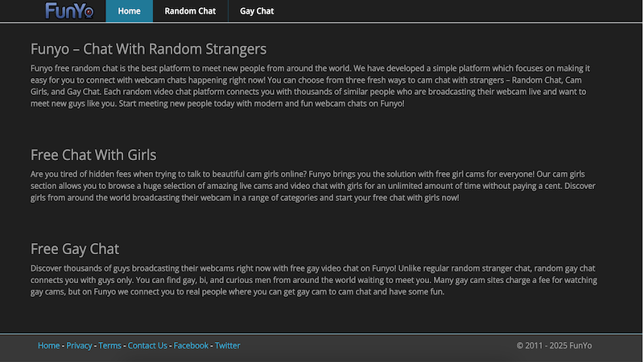The image size is (644, 362).
Task: Open the Random Chat tab
Action: pyautogui.click(x=190, y=11)
